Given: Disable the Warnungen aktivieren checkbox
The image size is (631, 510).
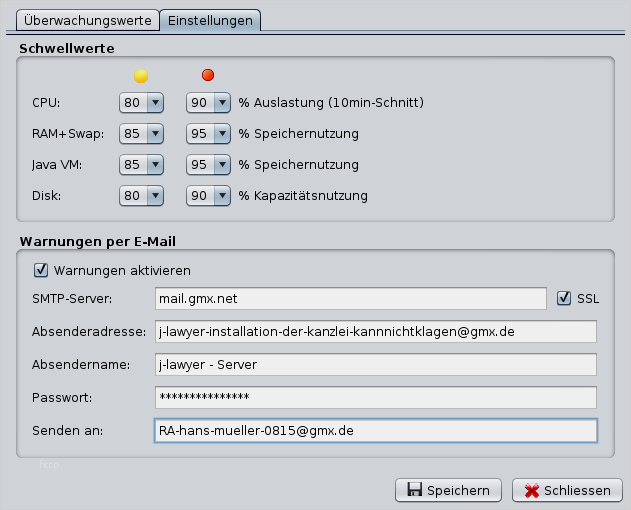Looking at the screenshot, I should pos(41,270).
